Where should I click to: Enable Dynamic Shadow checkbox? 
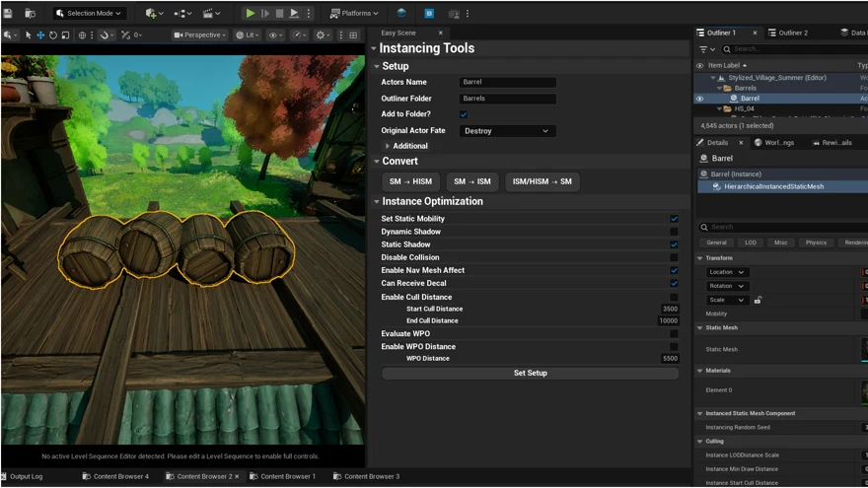(674, 232)
